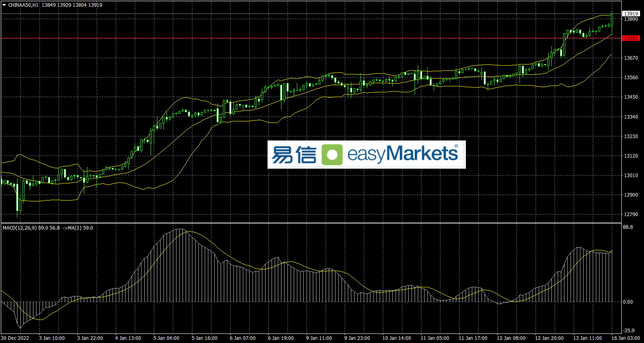Click the 10 Jan 14:00 time label
Screen dimensions: 644x343
397,338
